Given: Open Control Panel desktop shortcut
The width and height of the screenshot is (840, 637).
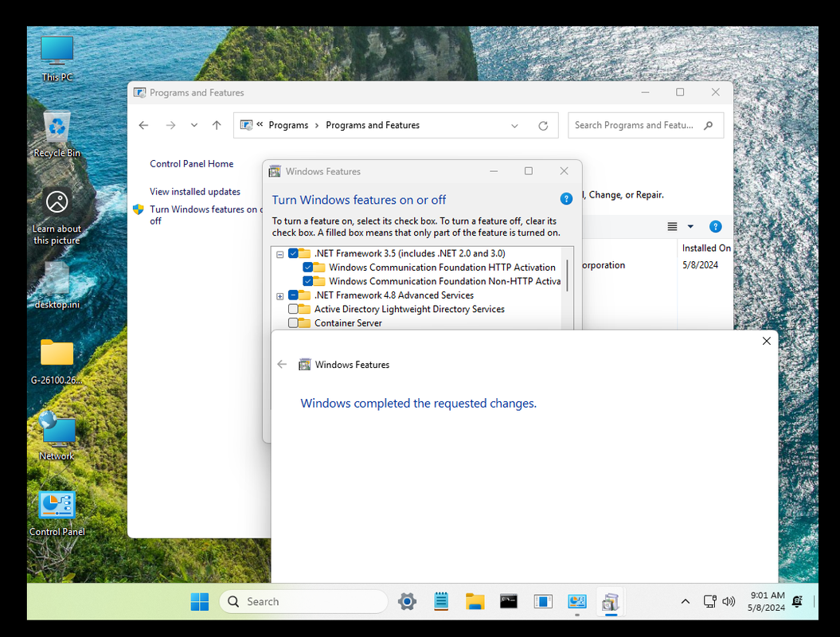Looking at the screenshot, I should [57, 514].
